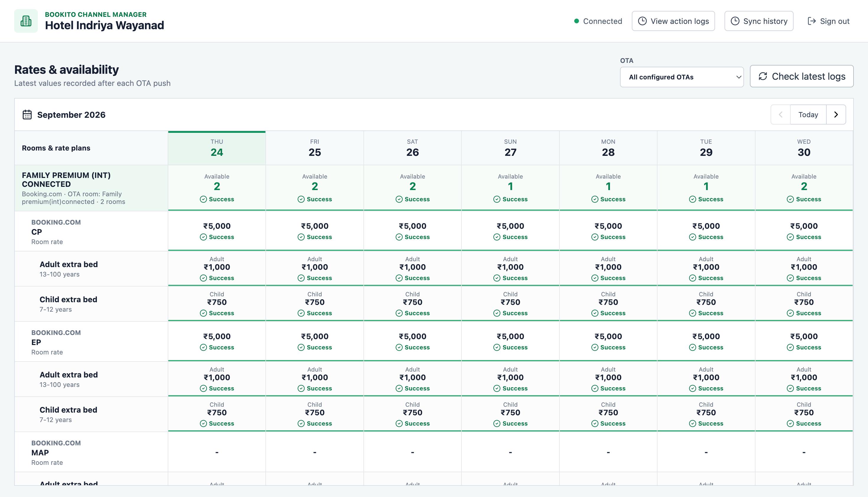Image resolution: width=868 pixels, height=497 pixels.
Task: Click Hotel Indriya Wayanad title
Action: coord(105,25)
